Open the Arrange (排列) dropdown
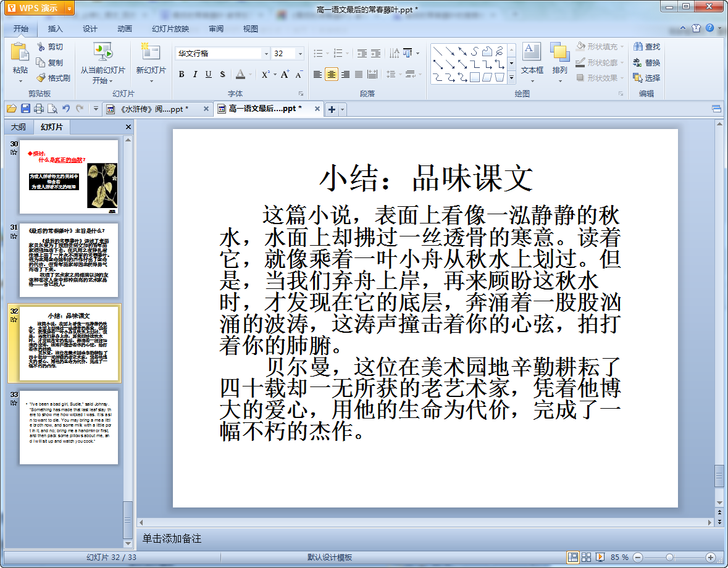The height and width of the screenshot is (568, 728). click(560, 81)
